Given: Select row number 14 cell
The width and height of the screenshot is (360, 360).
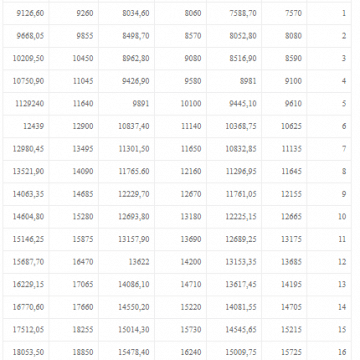Looking at the screenshot, I should point(329,307).
